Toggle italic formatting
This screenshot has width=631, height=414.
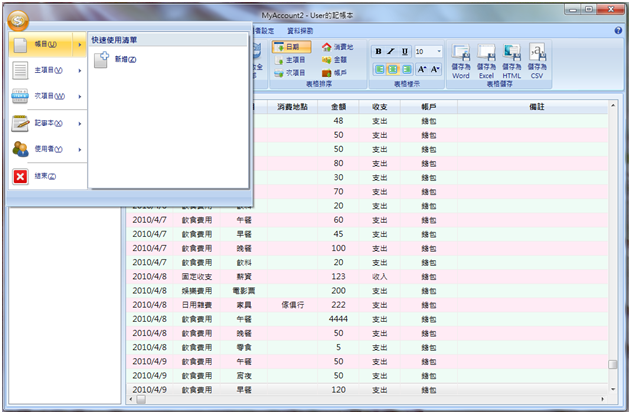pyautogui.click(x=391, y=51)
